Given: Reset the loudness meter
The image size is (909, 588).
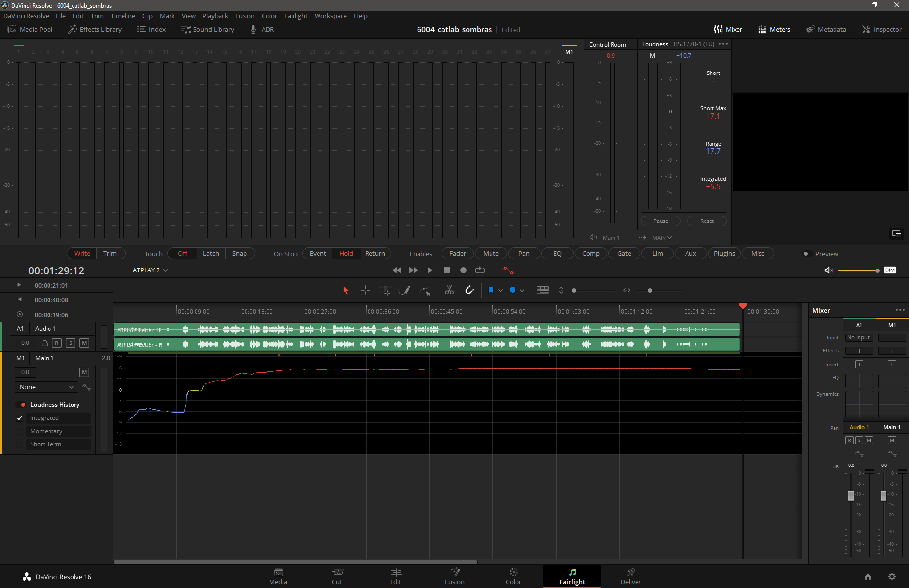Looking at the screenshot, I should tap(707, 221).
